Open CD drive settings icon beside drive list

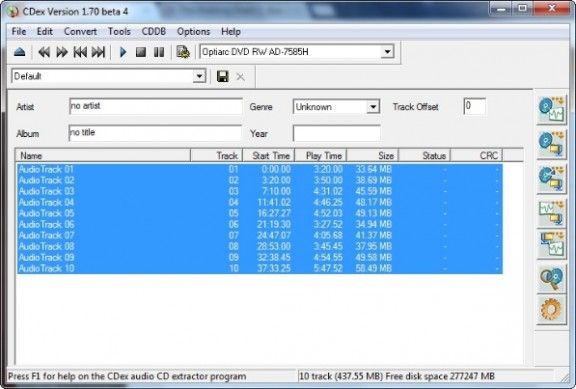[183, 52]
